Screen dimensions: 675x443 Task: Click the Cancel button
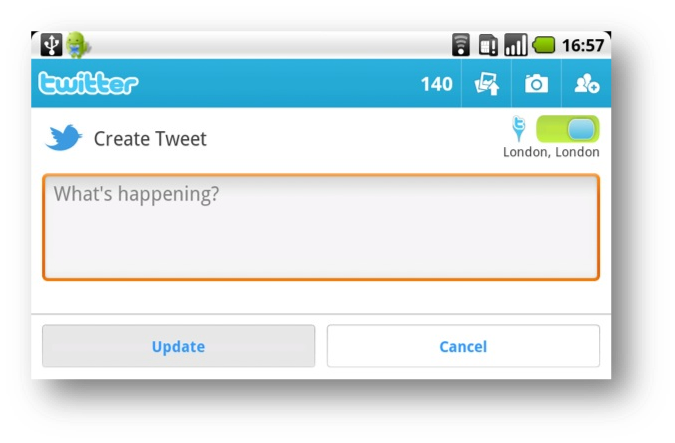463,346
